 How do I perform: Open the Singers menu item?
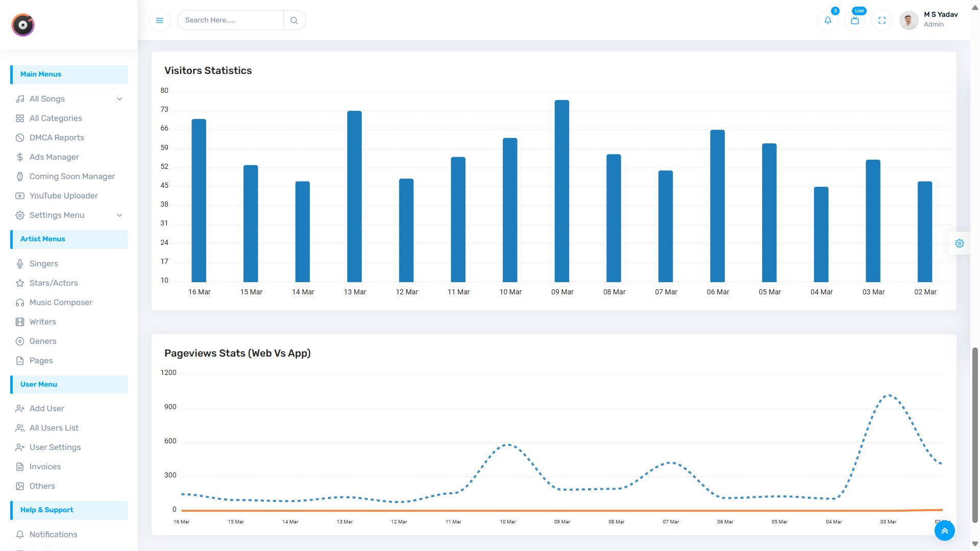(x=44, y=264)
